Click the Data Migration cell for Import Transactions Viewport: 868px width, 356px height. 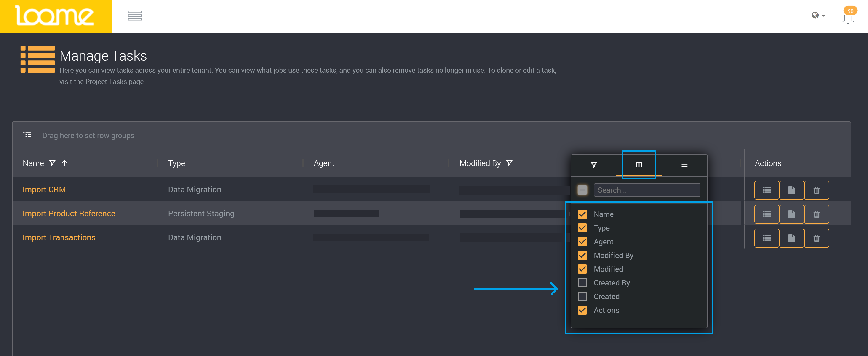[194, 237]
